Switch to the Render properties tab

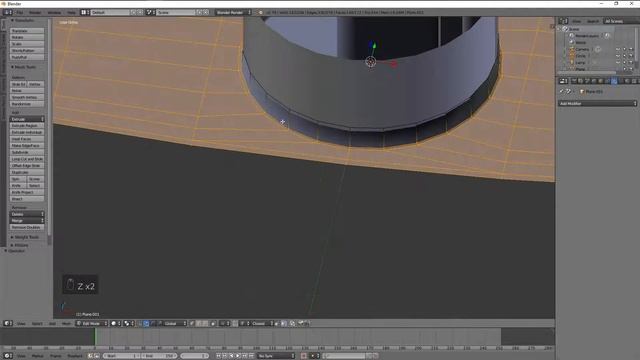coord(574,81)
